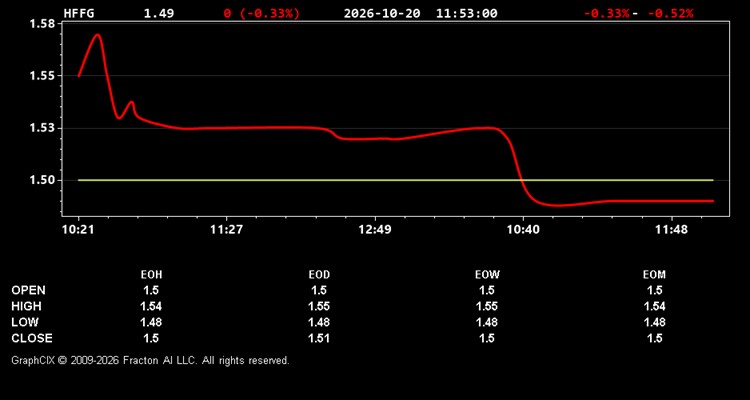Select the EOM HIGH value 1.54
The height and width of the screenshot is (400, 750).
654,306
